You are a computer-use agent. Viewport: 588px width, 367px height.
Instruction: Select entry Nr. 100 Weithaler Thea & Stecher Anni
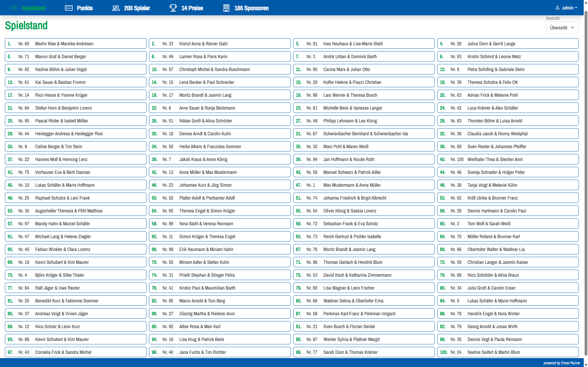(508, 159)
